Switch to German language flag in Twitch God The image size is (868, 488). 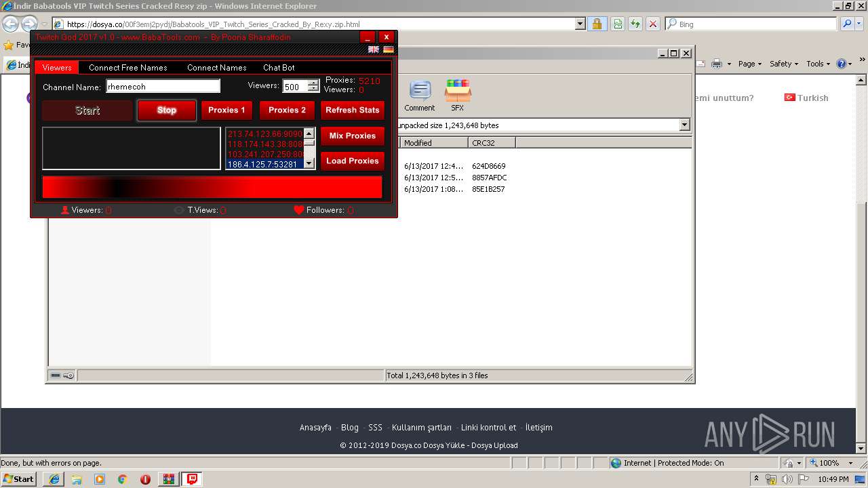coord(389,49)
